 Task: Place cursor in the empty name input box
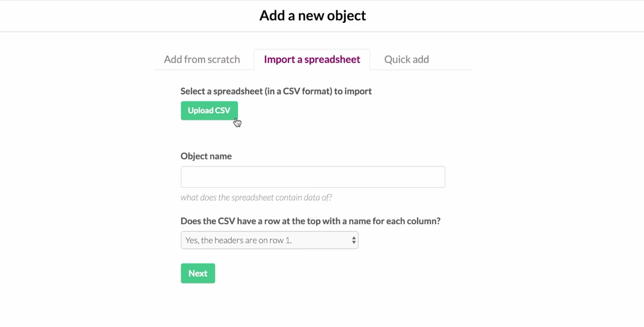pos(313,177)
